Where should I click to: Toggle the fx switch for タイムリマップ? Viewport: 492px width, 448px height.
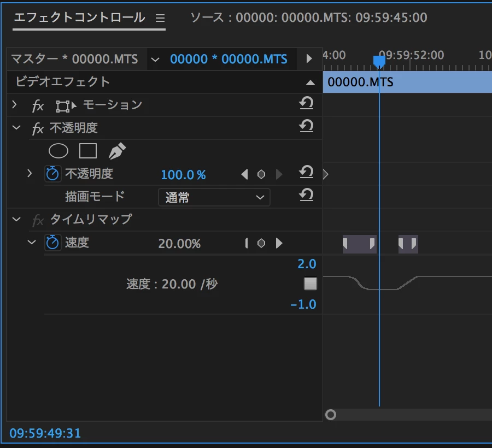[x=38, y=220]
